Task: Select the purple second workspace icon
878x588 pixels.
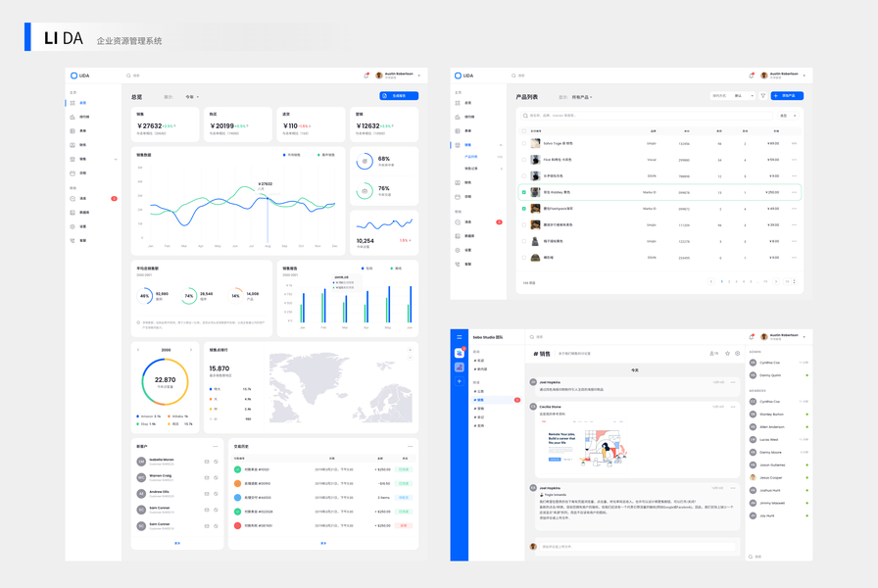Action: click(x=460, y=367)
